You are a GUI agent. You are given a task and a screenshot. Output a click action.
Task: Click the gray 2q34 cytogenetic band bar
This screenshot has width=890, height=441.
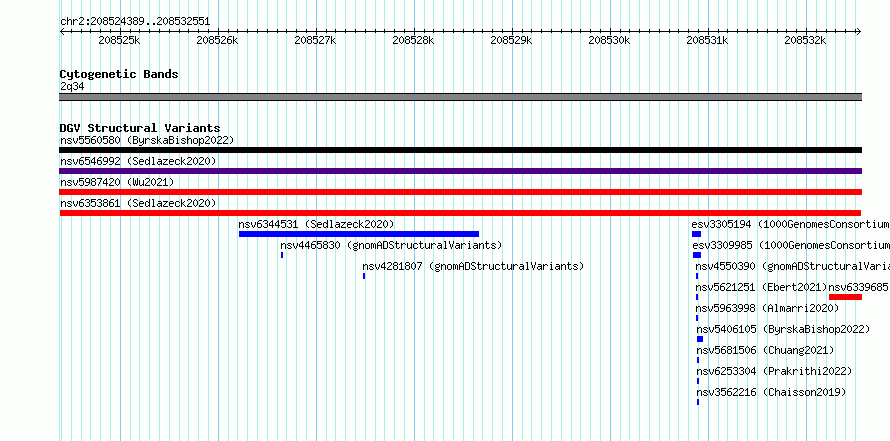[x=460, y=97]
